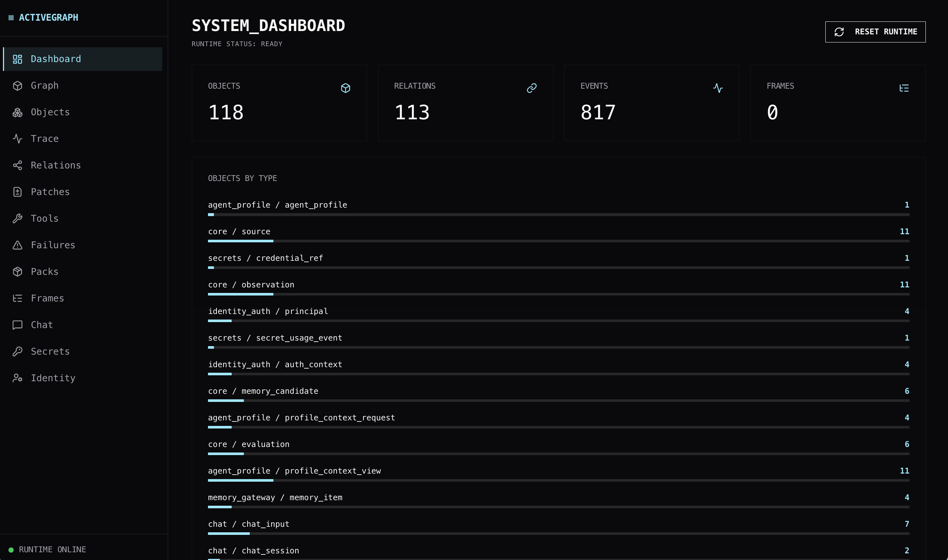Click 'core / memory_candidate' row label
This screenshot has width=948, height=560.
point(263,391)
